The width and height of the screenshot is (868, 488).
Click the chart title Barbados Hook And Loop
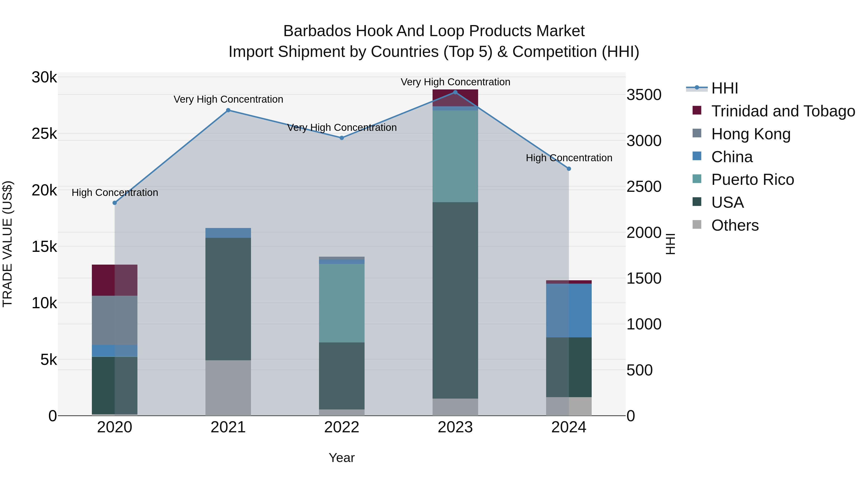tap(434, 31)
